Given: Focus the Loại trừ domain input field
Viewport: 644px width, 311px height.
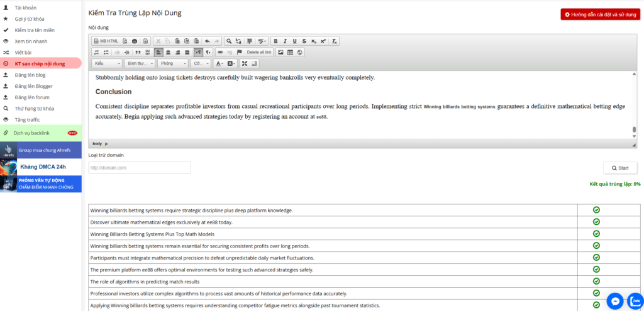Looking at the screenshot, I should coord(139,168).
